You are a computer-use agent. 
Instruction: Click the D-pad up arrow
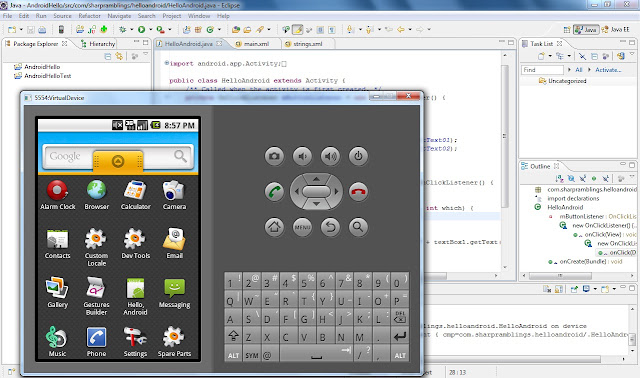pos(316,179)
